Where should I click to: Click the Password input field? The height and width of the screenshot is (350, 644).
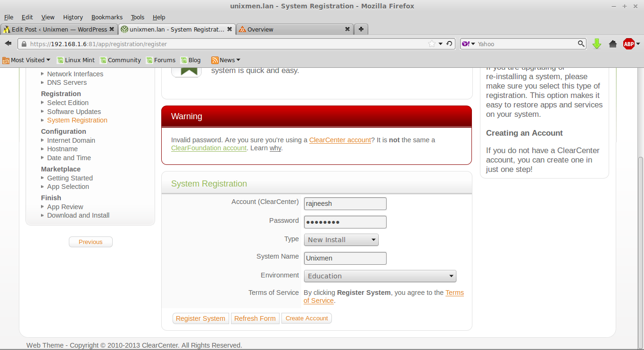pyautogui.click(x=345, y=222)
